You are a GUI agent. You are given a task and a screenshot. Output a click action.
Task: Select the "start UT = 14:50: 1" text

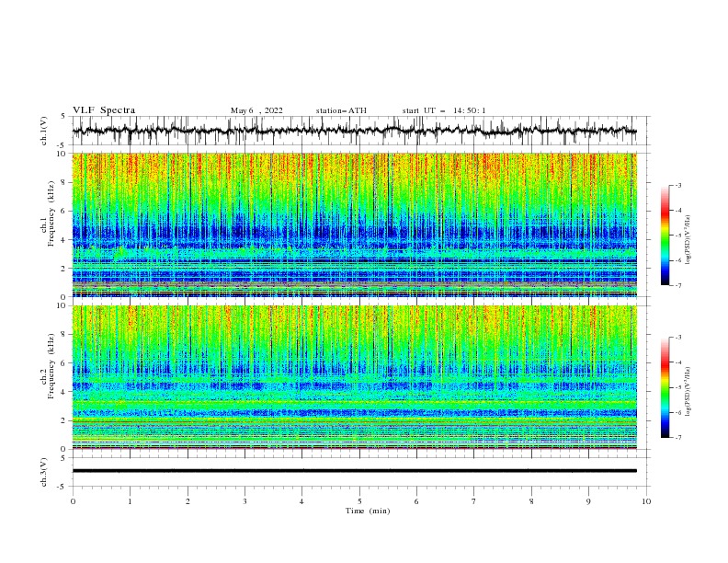tap(444, 110)
